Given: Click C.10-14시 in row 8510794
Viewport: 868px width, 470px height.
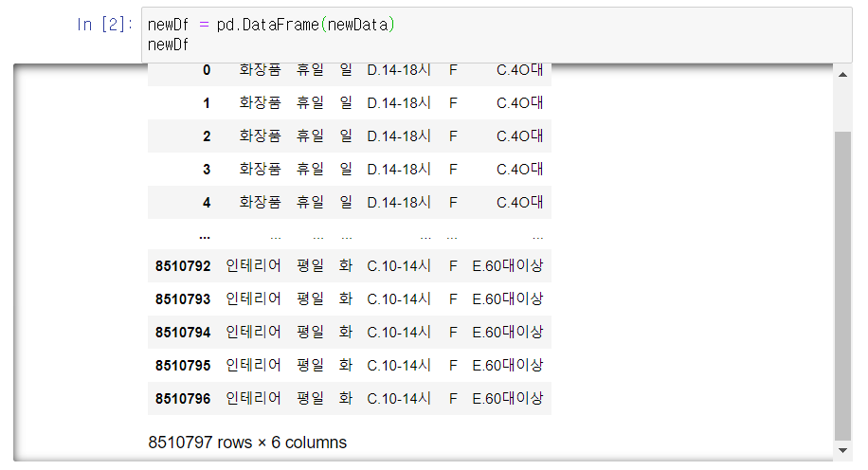Looking at the screenshot, I should (x=399, y=333).
